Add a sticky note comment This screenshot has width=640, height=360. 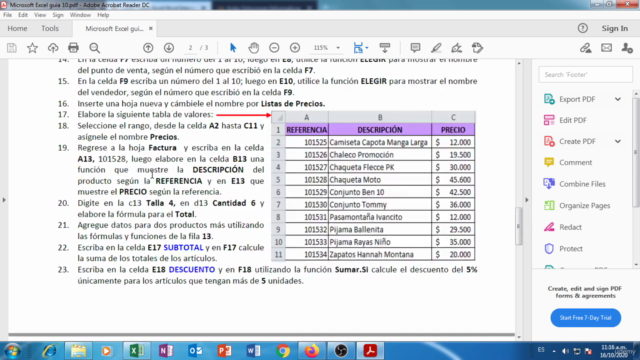416,48
